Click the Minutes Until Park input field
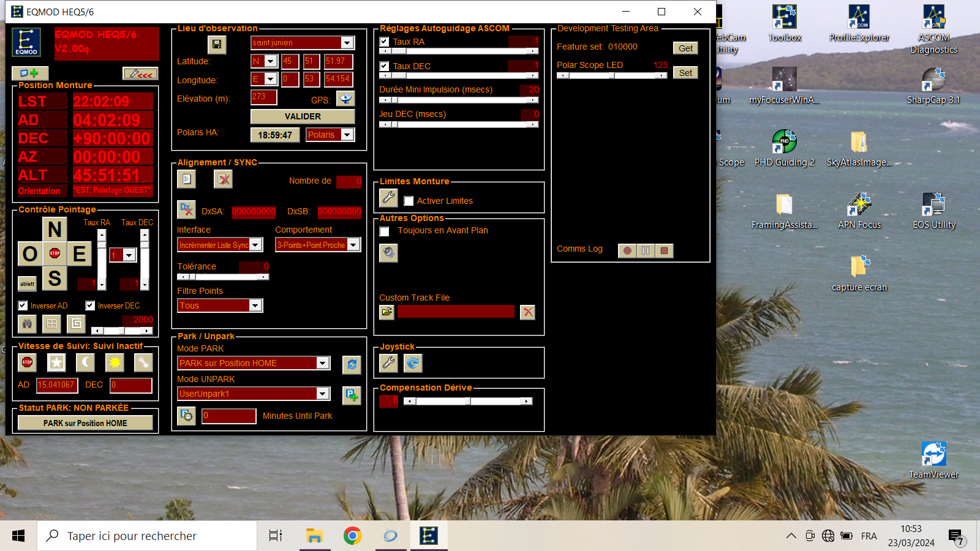980x551 pixels. (x=229, y=416)
